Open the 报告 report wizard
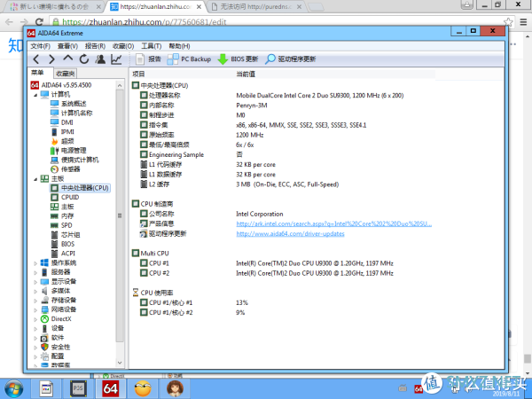Image resolution: width=532 pixels, height=399 pixels. (148, 59)
